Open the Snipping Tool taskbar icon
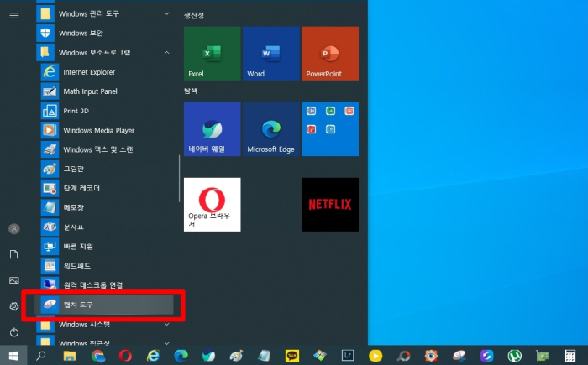588x365 pixels. pos(459,356)
